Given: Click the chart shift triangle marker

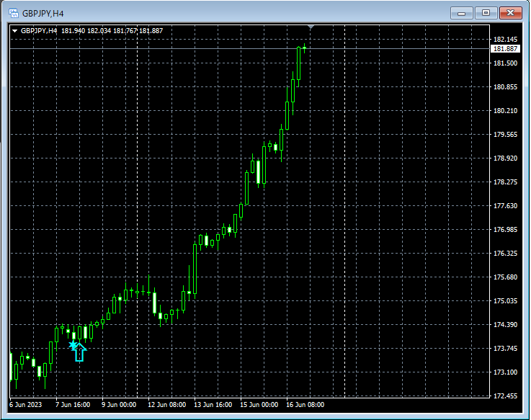Looking at the screenshot, I should pos(311,27).
